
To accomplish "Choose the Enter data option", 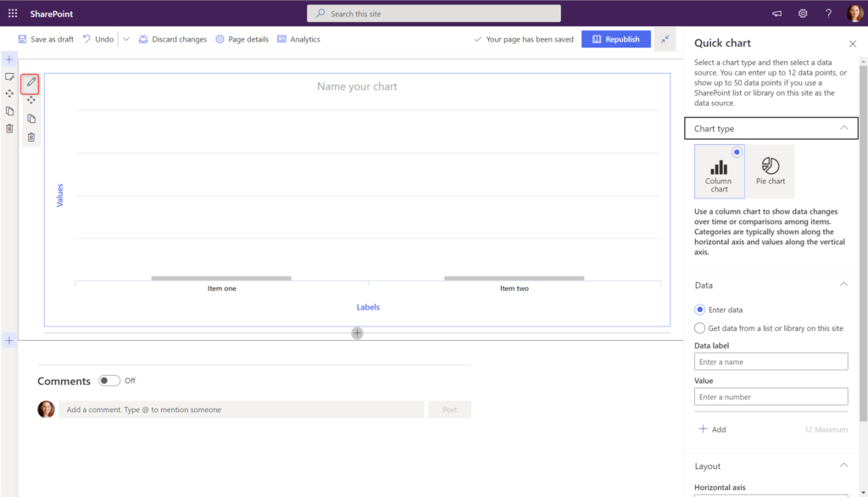I will click(699, 310).
